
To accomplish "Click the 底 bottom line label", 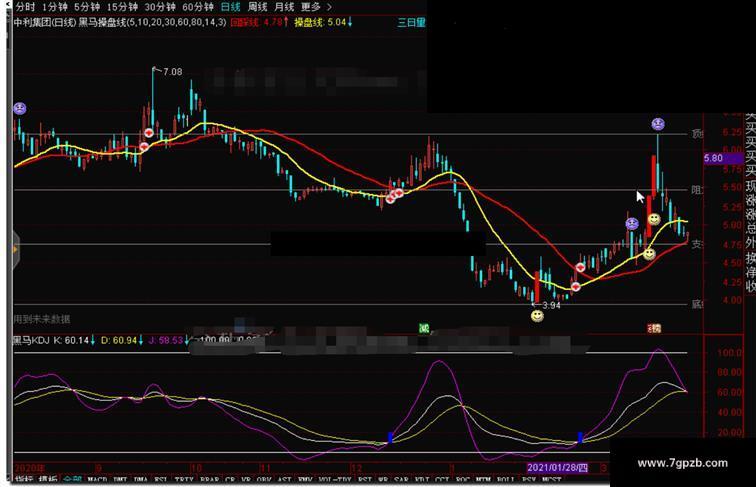I will coord(697,304).
